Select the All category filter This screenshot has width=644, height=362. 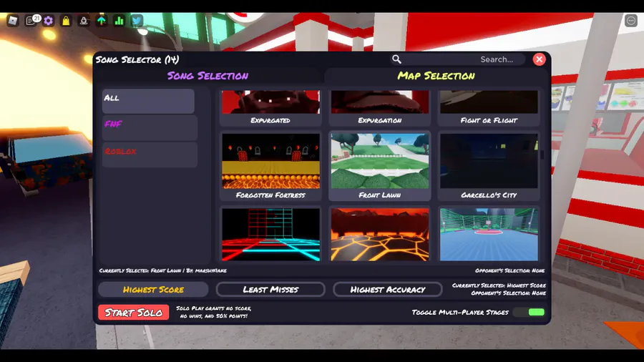148,101
